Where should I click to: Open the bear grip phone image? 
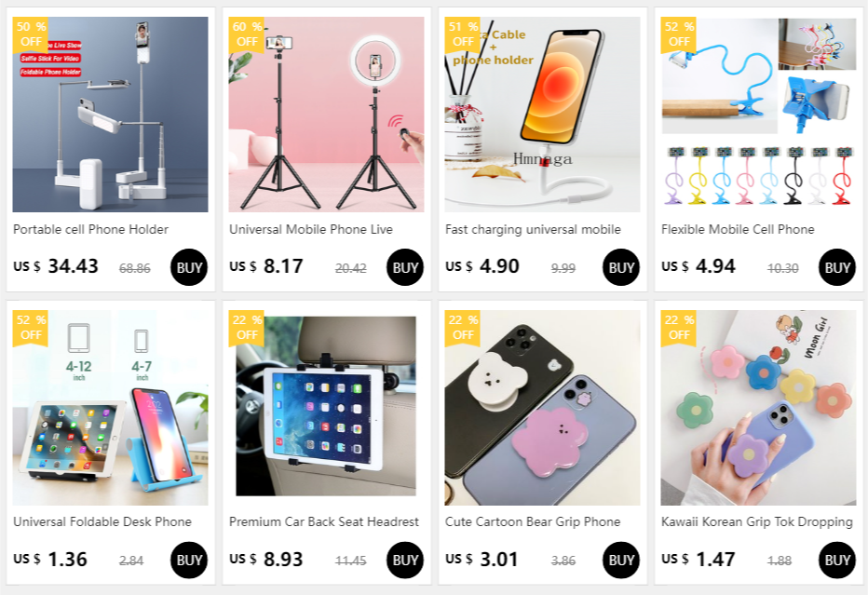click(542, 407)
